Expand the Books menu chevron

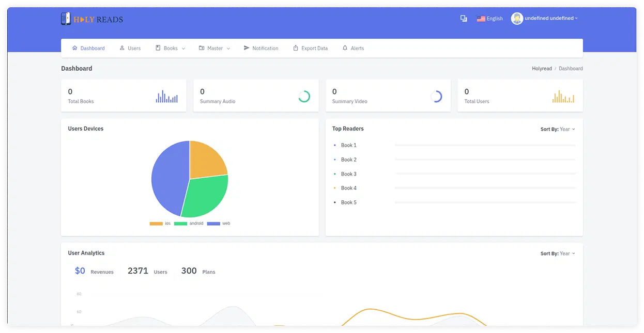tap(183, 49)
